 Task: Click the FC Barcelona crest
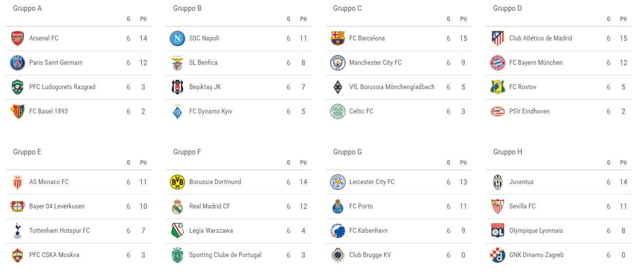tap(337, 38)
